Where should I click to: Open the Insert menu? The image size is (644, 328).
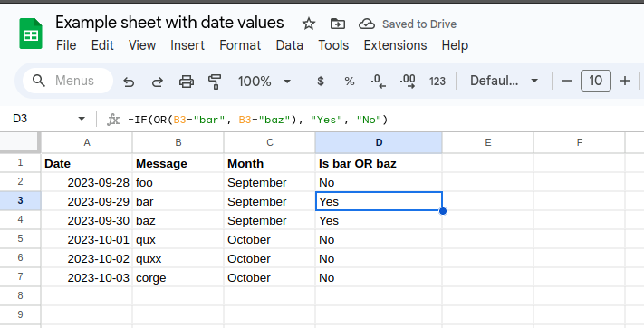[x=187, y=45]
